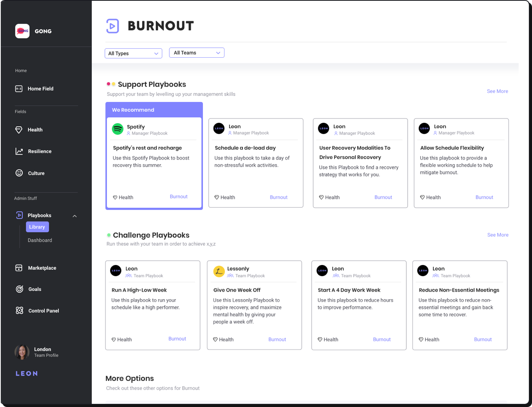Viewport: 532px width, 407px height.
Task: Click See More for Challenge Playbooks
Action: 498,235
